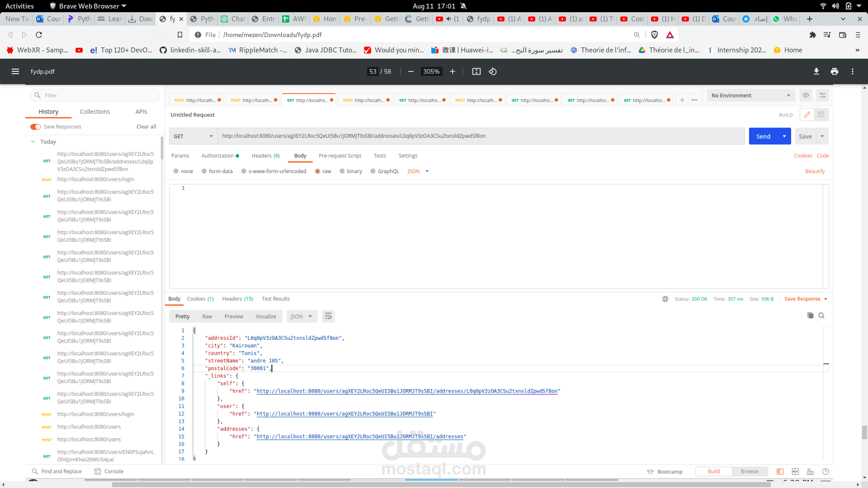Click the PDF download icon

(816, 71)
